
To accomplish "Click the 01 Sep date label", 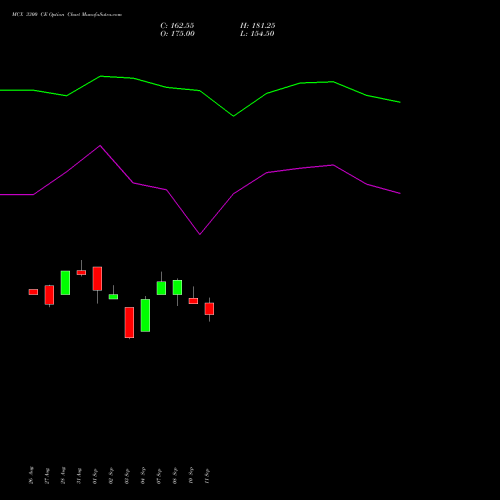I will [x=95, y=476].
